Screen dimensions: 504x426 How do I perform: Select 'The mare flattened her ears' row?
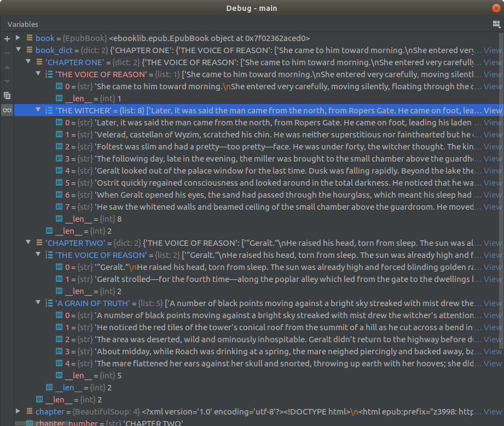[x=258, y=364]
